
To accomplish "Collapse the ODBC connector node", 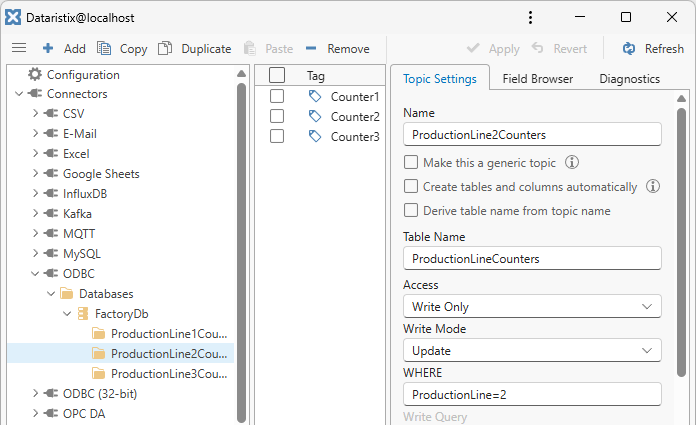I will (x=35, y=274).
